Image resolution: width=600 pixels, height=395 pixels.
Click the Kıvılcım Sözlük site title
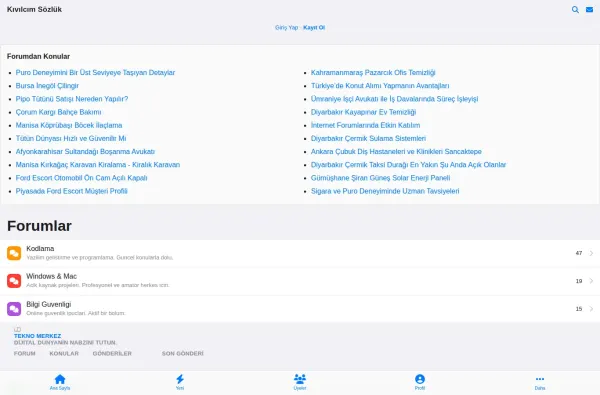click(x=34, y=10)
